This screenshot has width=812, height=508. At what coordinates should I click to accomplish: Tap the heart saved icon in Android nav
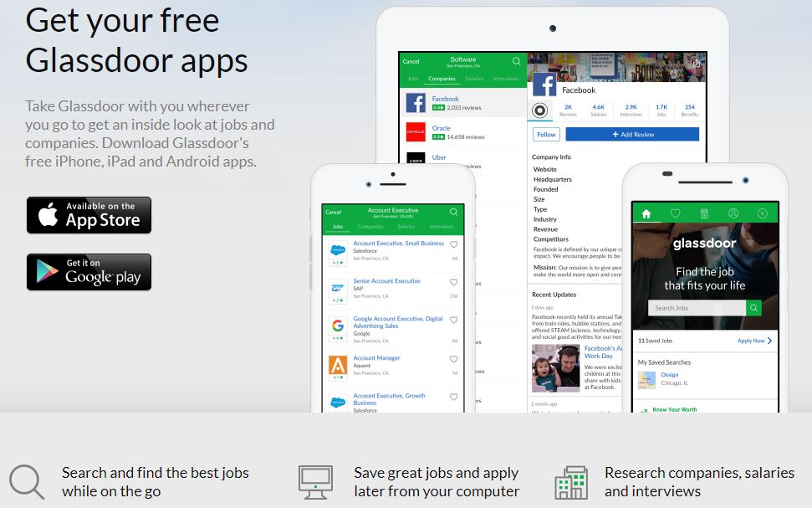pyautogui.click(x=676, y=213)
